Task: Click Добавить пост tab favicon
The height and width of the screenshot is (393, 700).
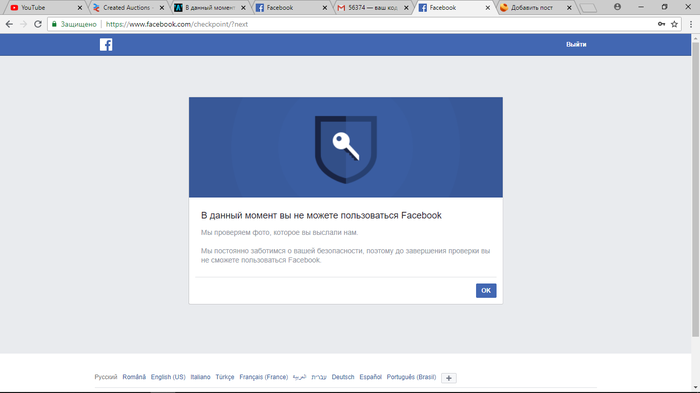Action: (504, 8)
